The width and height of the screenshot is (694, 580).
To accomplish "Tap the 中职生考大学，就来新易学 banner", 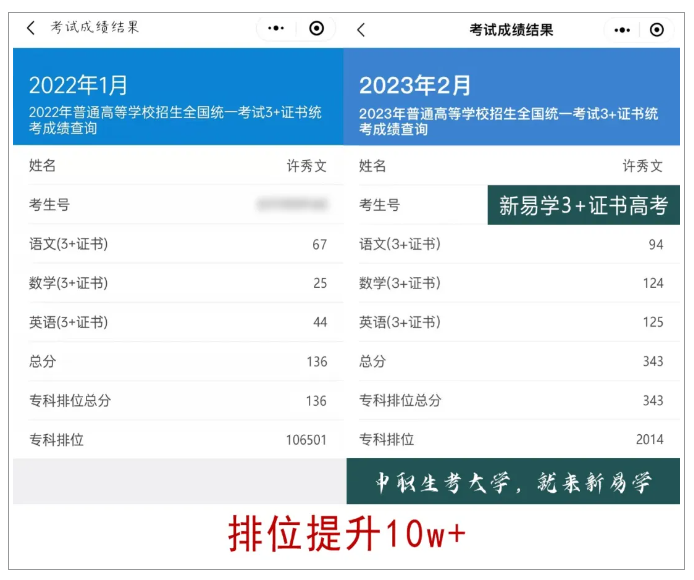I will click(513, 482).
